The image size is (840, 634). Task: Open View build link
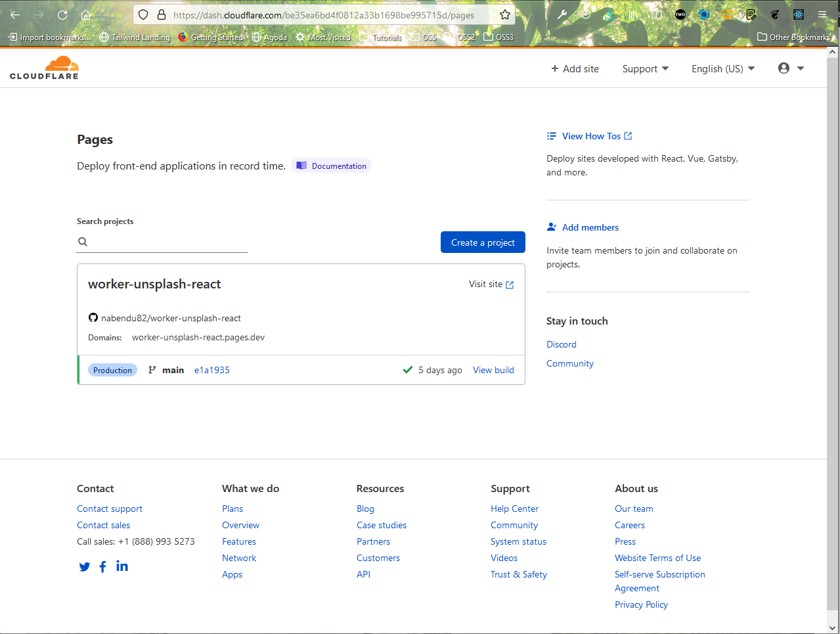pos(493,371)
